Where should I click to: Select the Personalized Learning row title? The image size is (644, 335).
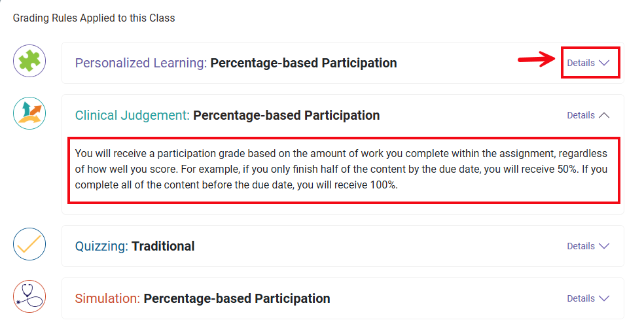236,63
